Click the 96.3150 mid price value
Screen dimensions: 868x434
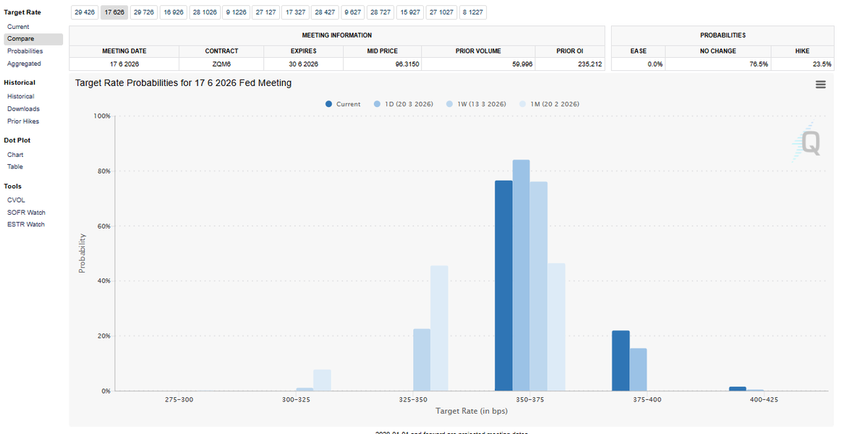tap(407, 64)
